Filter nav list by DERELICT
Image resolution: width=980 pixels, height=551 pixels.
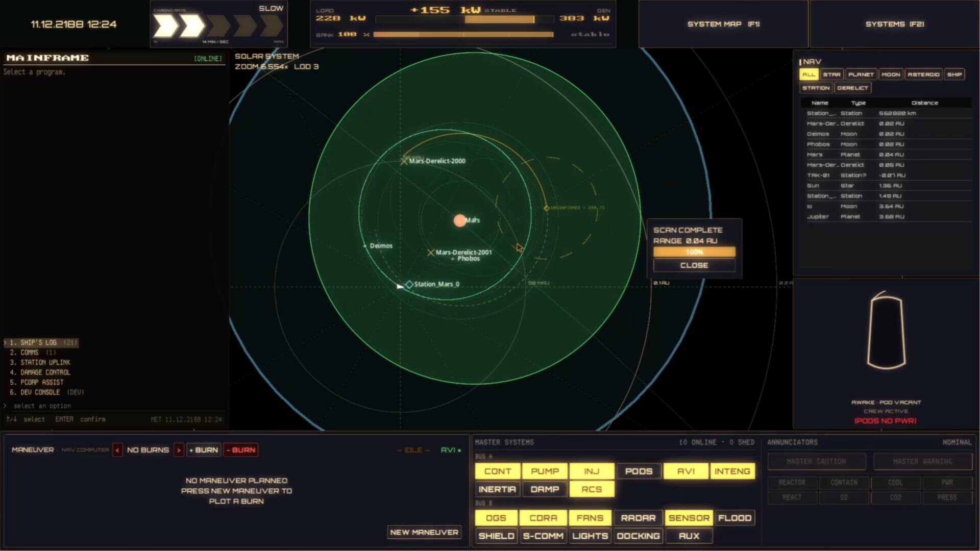tap(852, 88)
